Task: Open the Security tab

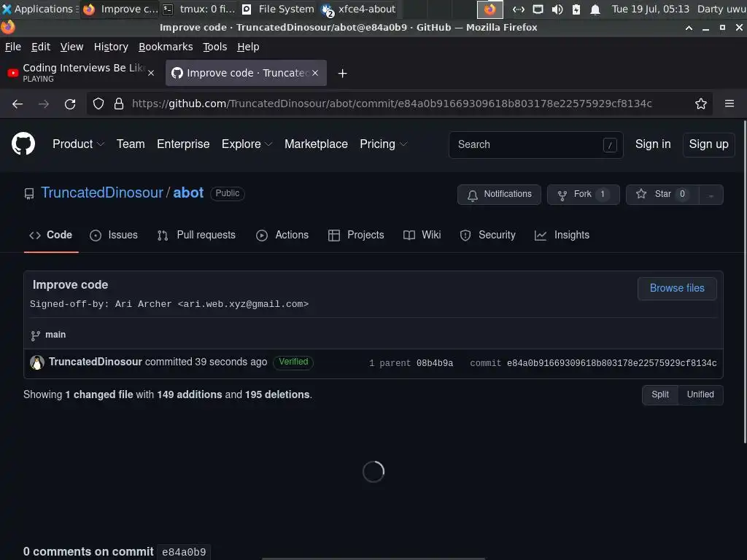Action: 488,235
